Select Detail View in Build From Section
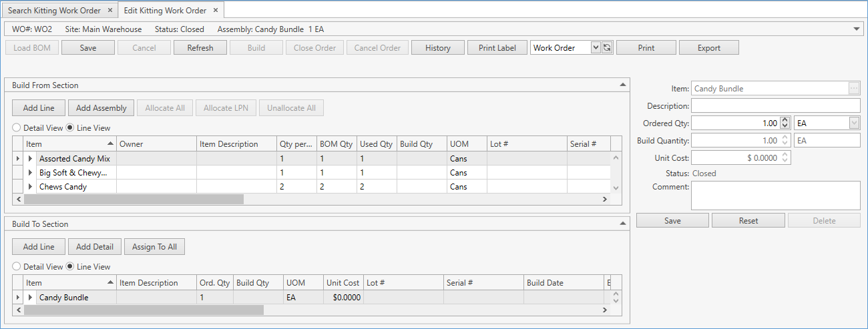The image size is (868, 329). pyautogui.click(x=17, y=128)
